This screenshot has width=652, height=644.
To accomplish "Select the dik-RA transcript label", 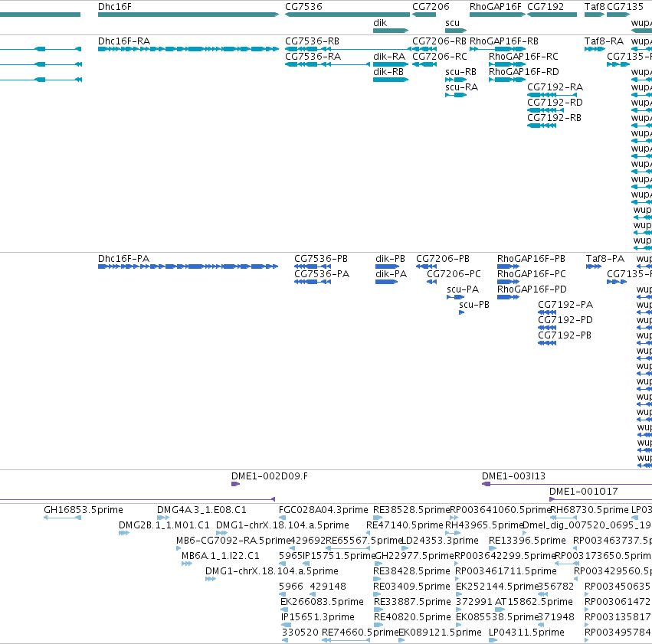I will click(389, 57).
